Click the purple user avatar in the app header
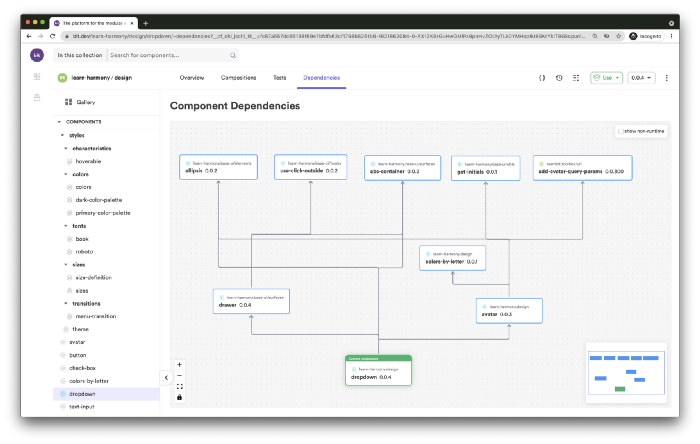The width and height of the screenshot is (700, 444). (37, 55)
